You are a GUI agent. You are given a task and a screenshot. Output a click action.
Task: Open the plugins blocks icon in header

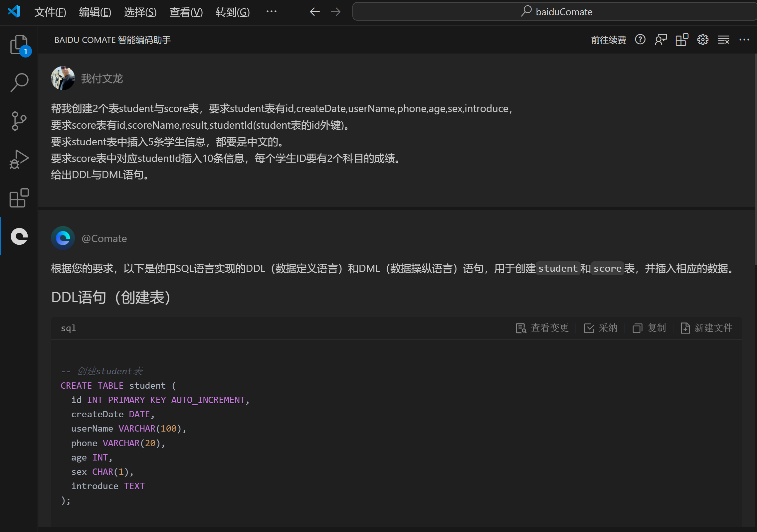point(681,40)
